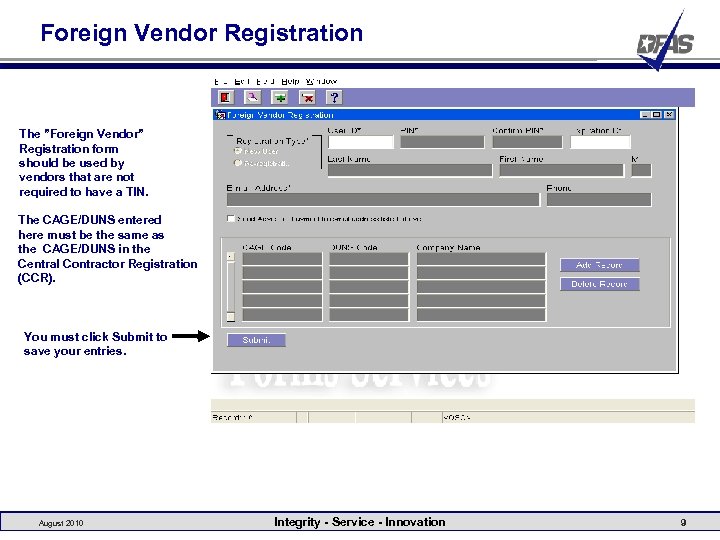Select the New User registration type
Screen dimensions: 720x540
pyautogui.click(x=238, y=151)
